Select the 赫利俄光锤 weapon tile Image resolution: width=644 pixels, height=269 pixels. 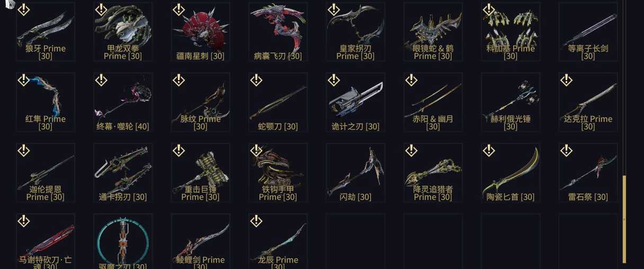click(511, 102)
